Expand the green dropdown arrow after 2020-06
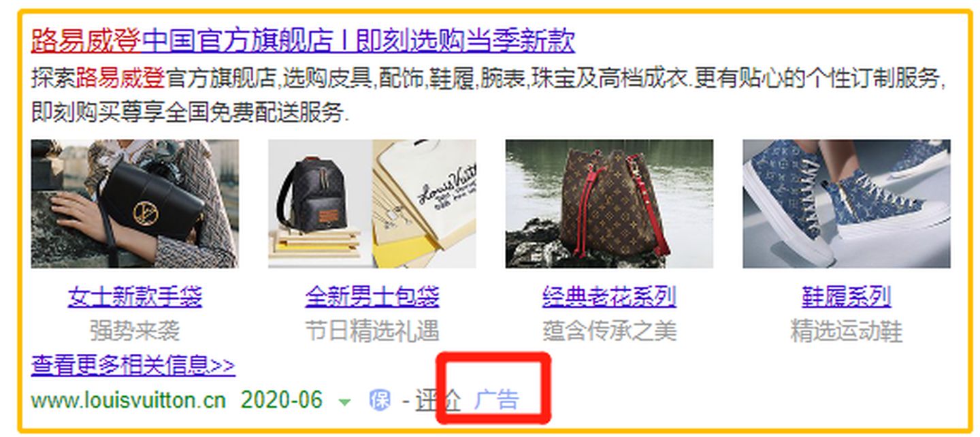 [x=345, y=402]
